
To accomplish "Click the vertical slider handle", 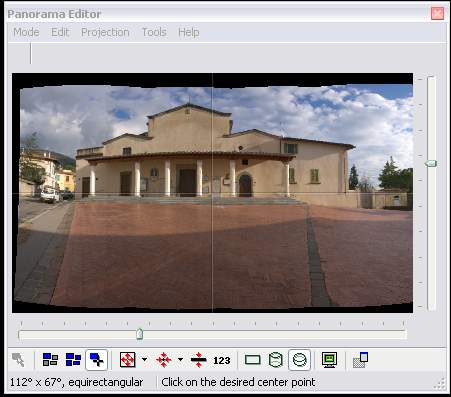I will tap(431, 163).
